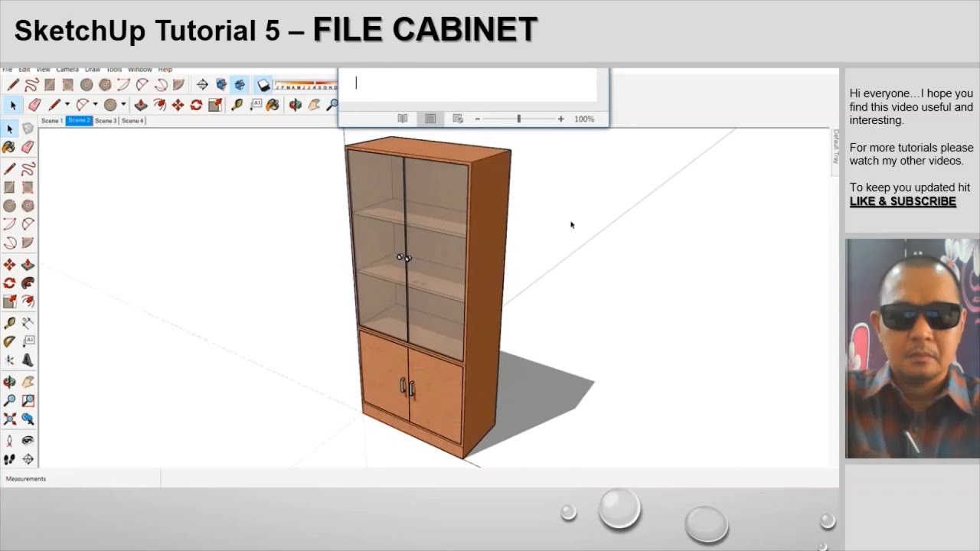Select the 3D Text tool in left toolbar
This screenshot has width=980, height=551.
(x=28, y=360)
